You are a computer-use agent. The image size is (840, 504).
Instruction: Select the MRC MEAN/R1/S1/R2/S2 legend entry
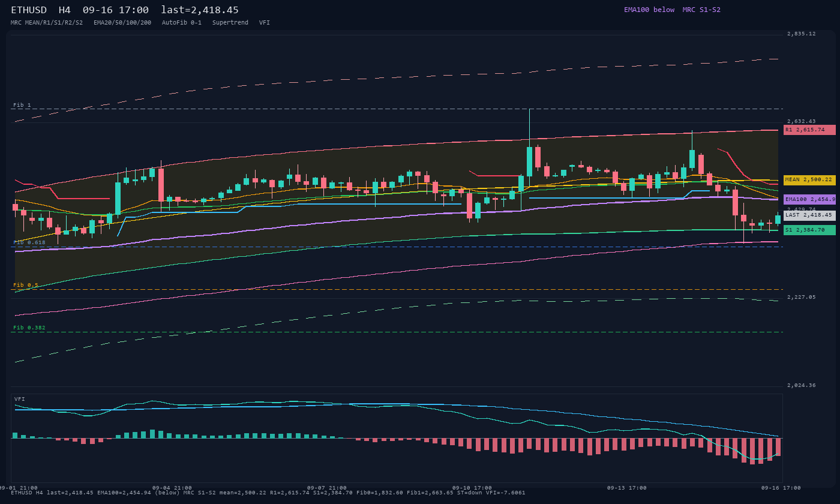[47, 23]
